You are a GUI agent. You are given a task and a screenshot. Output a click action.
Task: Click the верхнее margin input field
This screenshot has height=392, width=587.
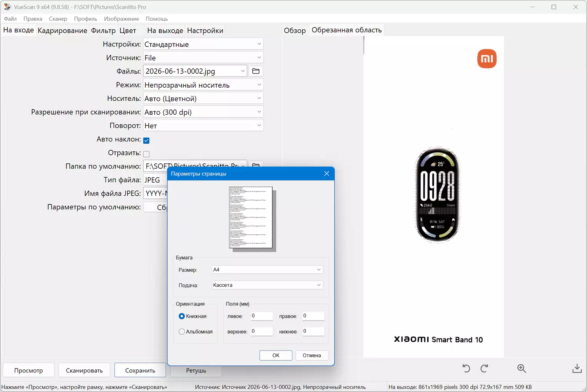[x=262, y=331]
